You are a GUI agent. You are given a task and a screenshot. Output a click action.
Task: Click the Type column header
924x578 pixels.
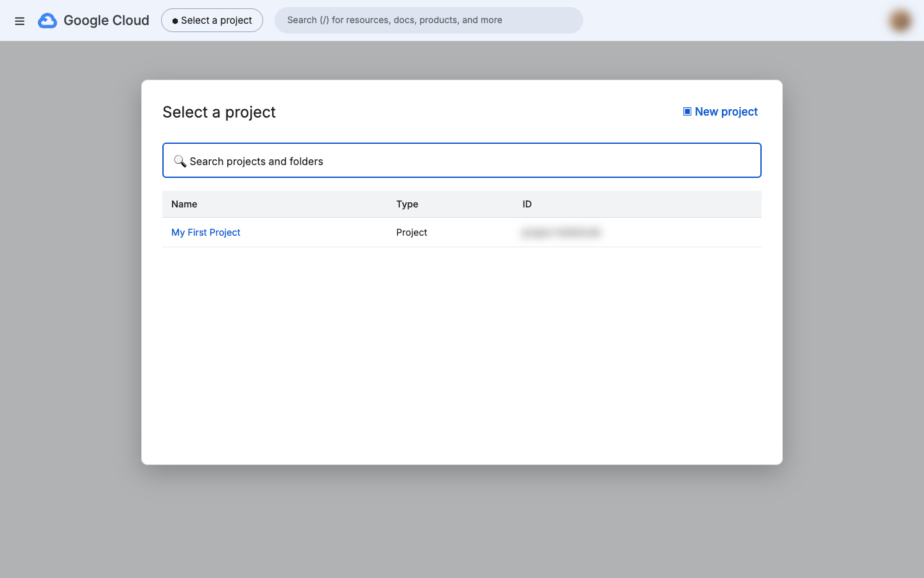coord(407,204)
